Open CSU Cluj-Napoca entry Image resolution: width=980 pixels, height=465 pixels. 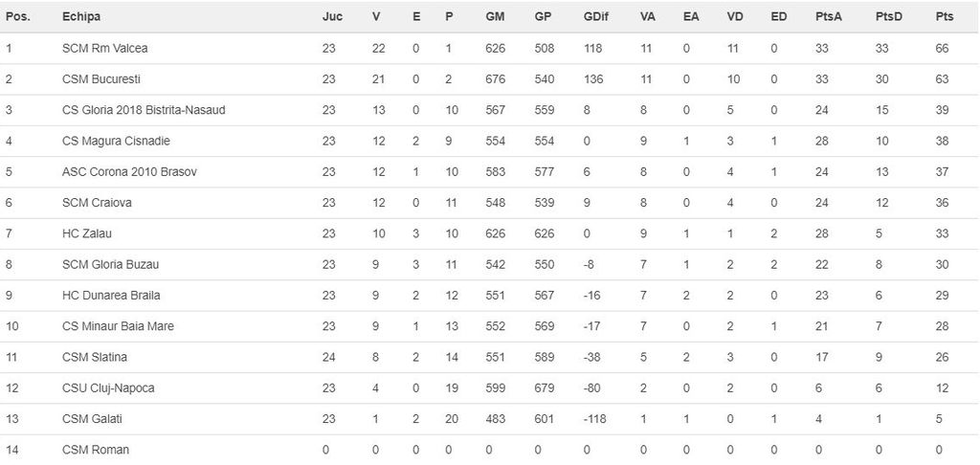click(108, 388)
